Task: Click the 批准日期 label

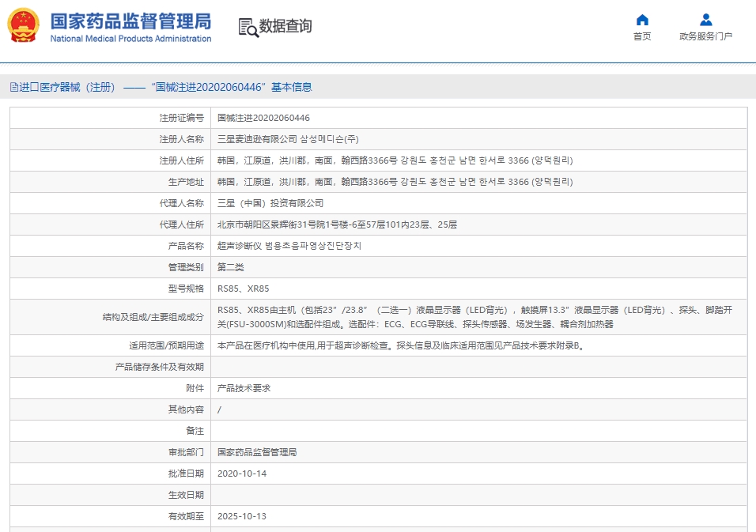Action: tap(186, 474)
